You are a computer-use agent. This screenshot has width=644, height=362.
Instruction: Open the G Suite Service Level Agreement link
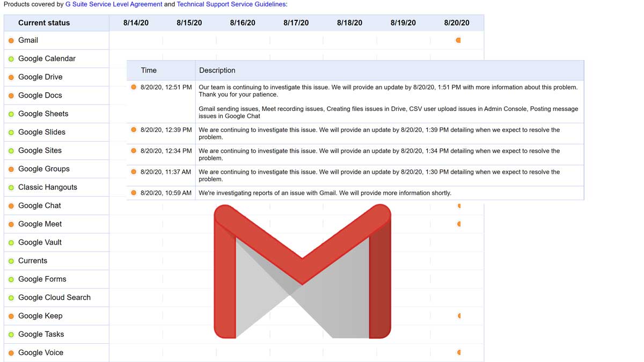[x=113, y=4]
